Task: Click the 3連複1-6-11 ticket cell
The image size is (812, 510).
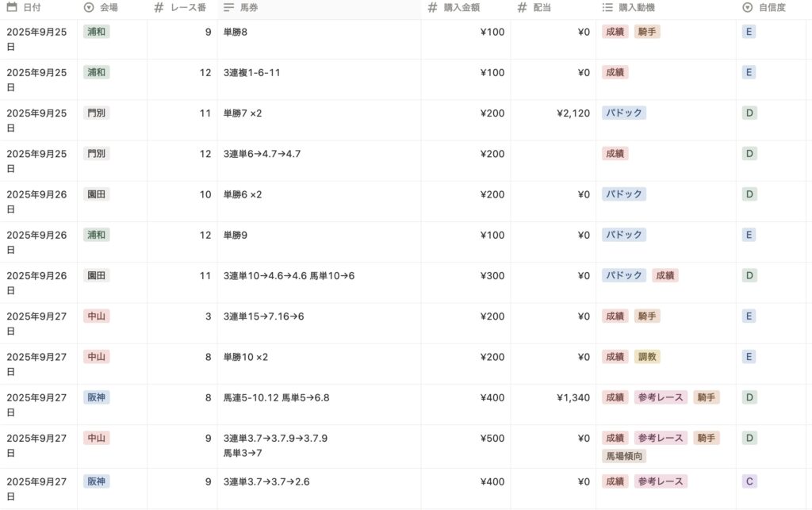Action: (252, 73)
